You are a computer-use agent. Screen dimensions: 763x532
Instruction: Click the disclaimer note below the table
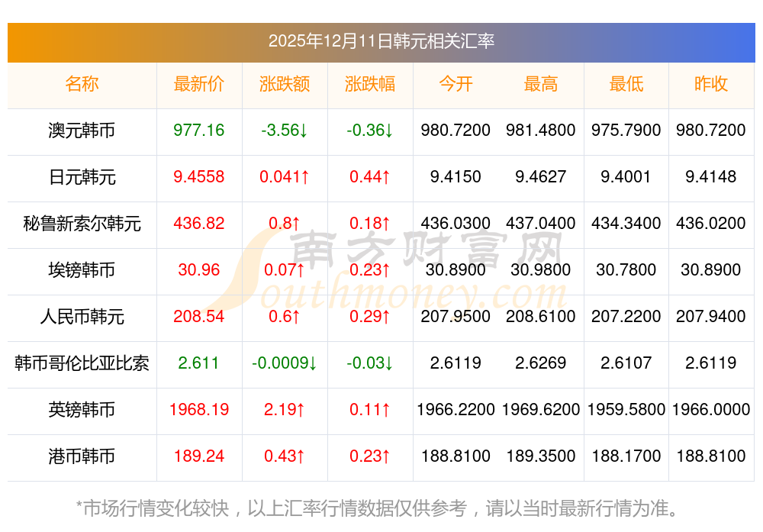pyautogui.click(x=378, y=508)
